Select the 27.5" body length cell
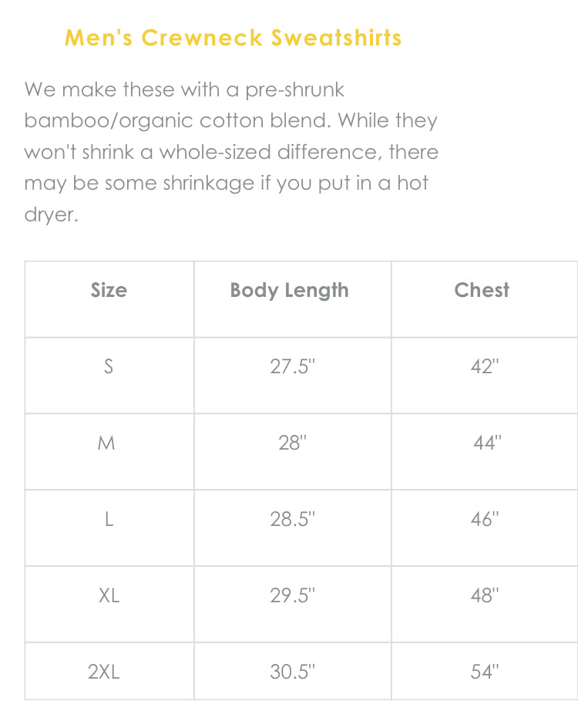This screenshot has height=728, width=578. [x=292, y=367]
